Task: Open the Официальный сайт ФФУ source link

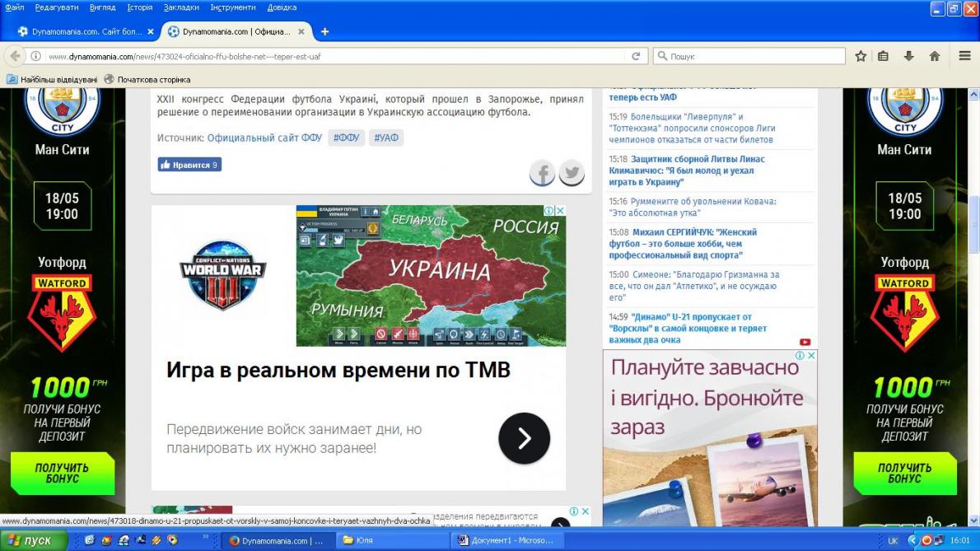Action: [x=264, y=138]
